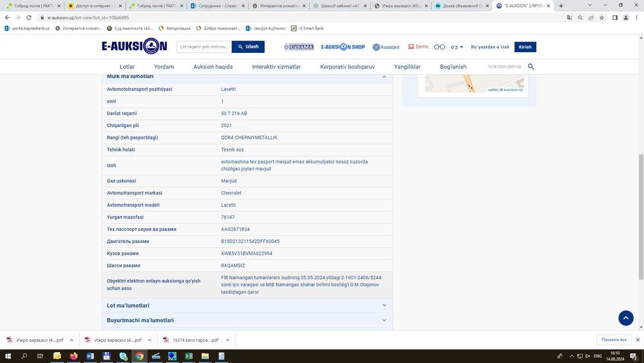
Task: Open Chrome profile icon
Action: pos(625,17)
